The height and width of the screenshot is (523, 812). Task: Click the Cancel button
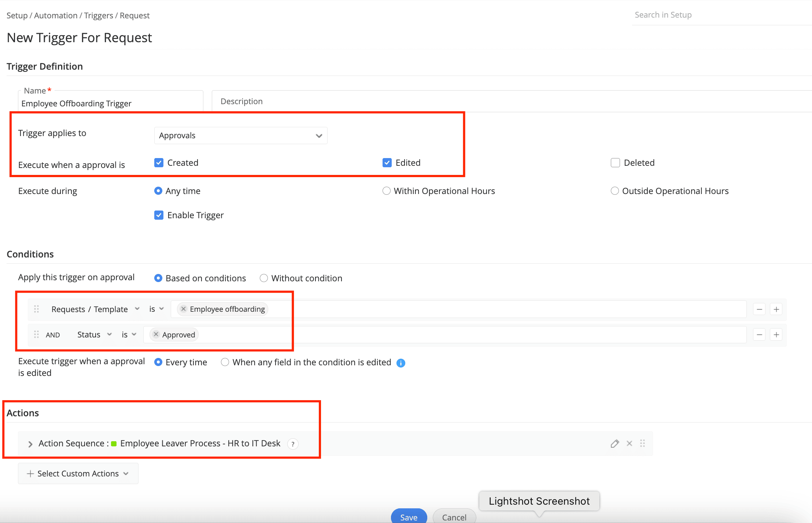click(x=454, y=517)
